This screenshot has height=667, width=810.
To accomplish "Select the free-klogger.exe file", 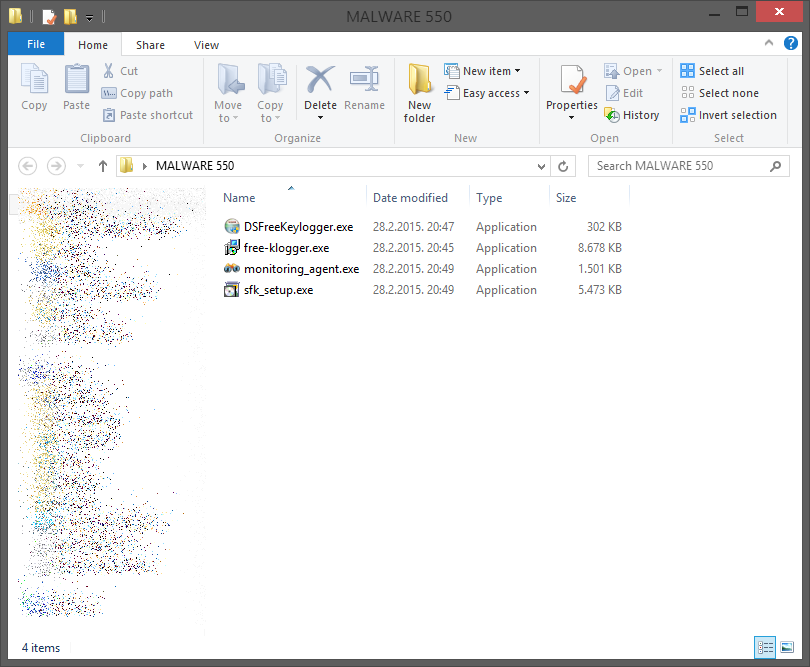I will (x=287, y=248).
